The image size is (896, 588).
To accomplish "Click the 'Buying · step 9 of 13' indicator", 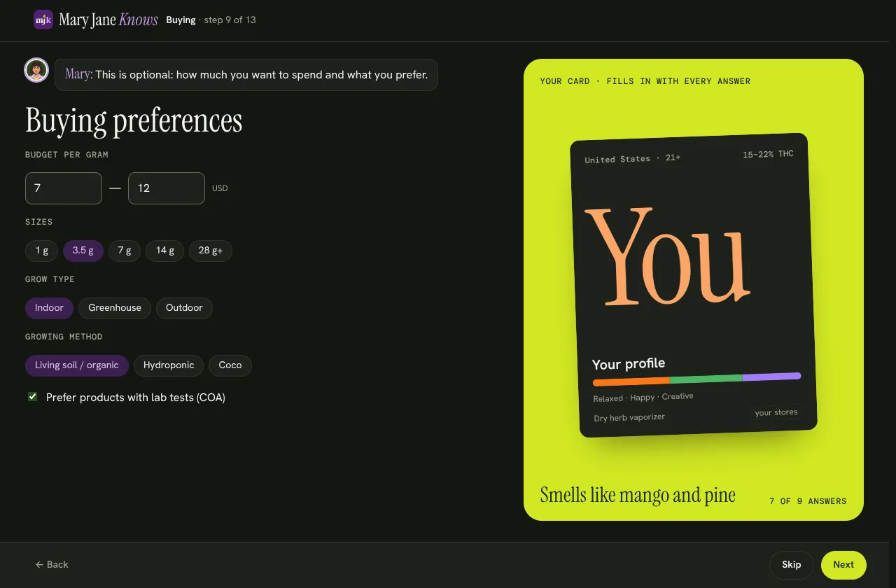I will (211, 20).
